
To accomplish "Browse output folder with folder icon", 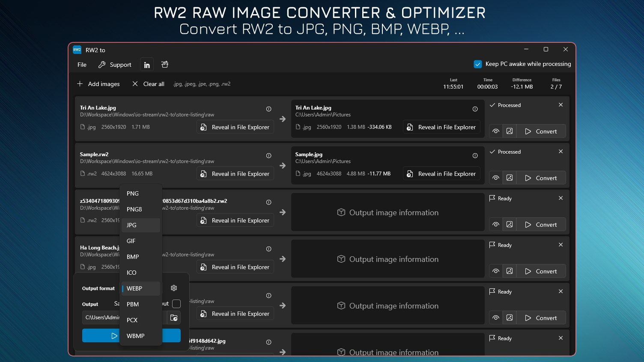I will [x=174, y=317].
